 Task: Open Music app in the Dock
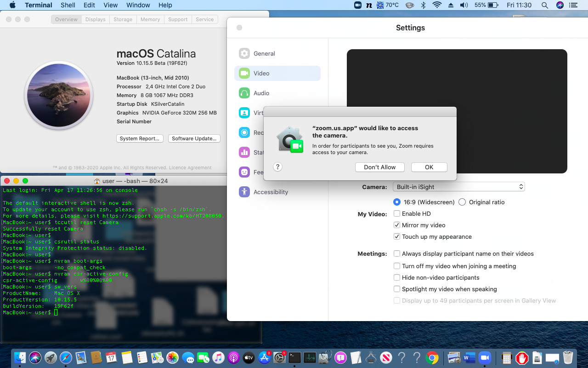pos(218,357)
